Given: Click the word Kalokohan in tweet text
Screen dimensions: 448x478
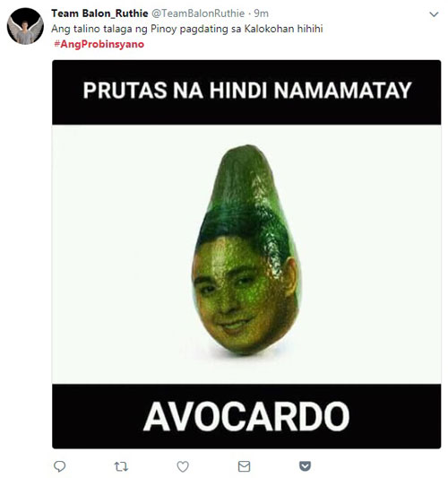Looking at the screenshot, I should tap(269, 29).
